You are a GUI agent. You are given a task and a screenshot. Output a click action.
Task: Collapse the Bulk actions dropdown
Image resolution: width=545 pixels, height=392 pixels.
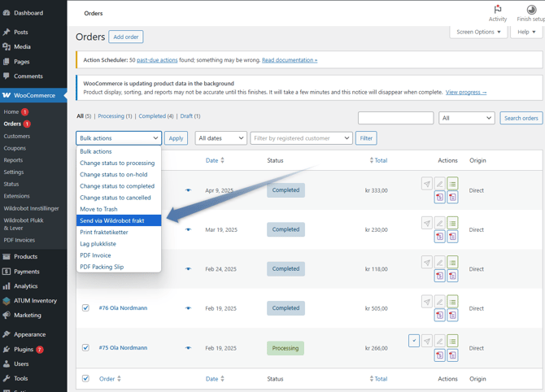(x=119, y=138)
